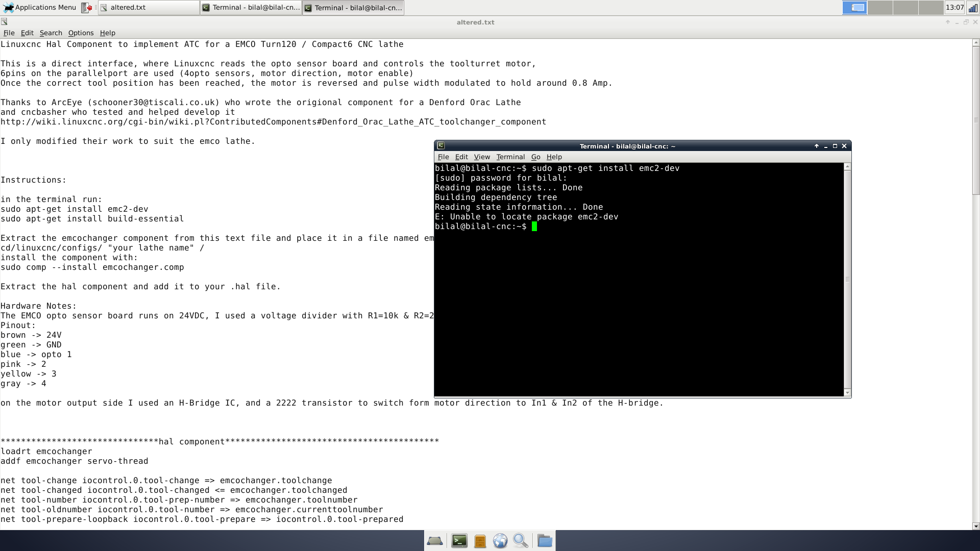980x551 pixels.
Task: Open the network signal strength indicator
Action: point(972,8)
